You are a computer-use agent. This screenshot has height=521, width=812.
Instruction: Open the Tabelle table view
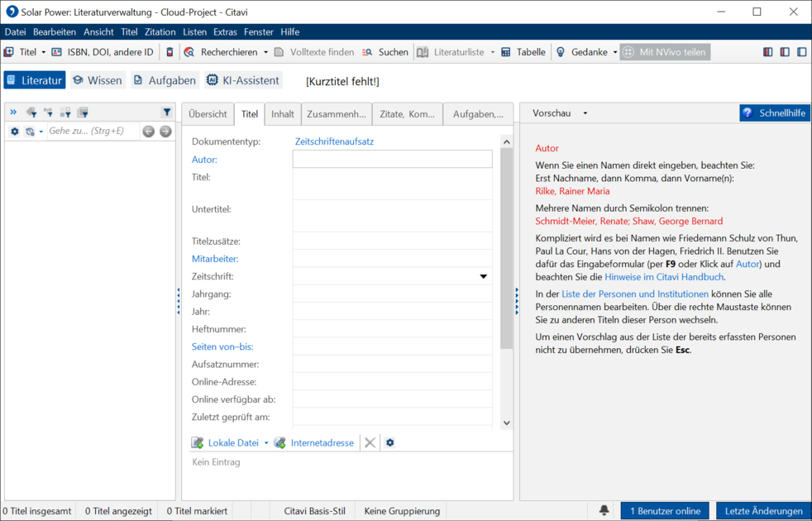pos(523,52)
